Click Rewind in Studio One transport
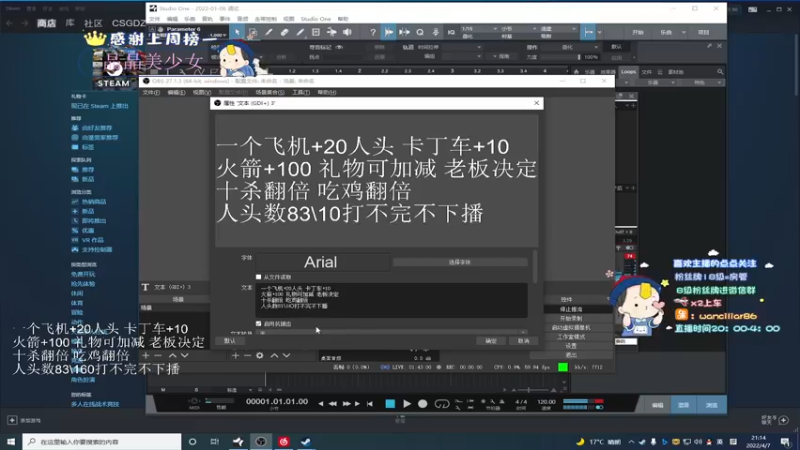Screen dimensions: 800x450 (333, 404)
